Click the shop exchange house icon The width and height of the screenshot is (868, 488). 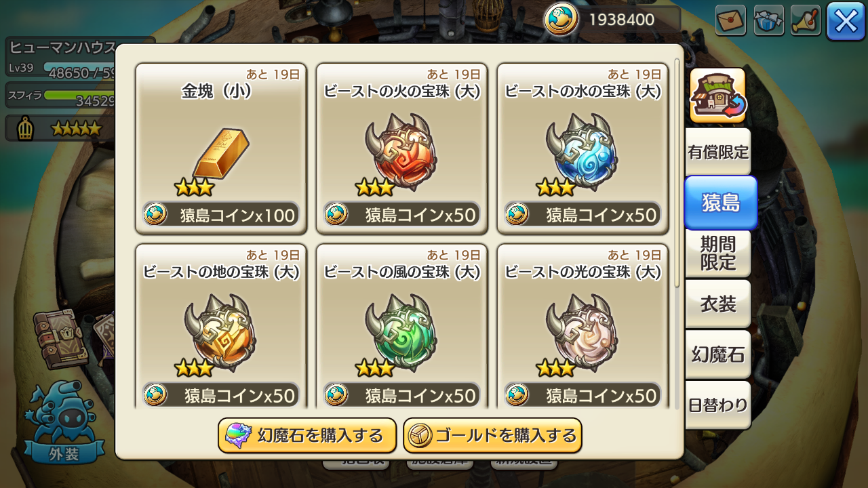click(x=718, y=96)
